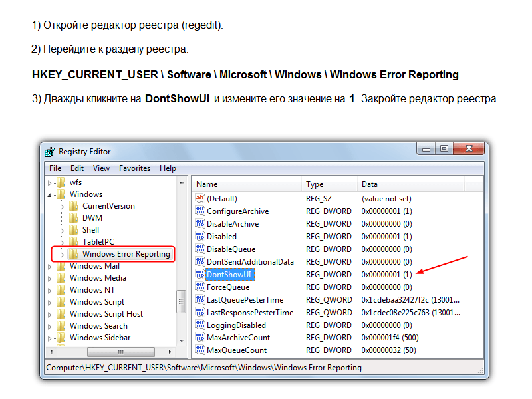Click the DWORD icon beside DontSendAdditionalData
The width and height of the screenshot is (532, 399).
(x=200, y=261)
